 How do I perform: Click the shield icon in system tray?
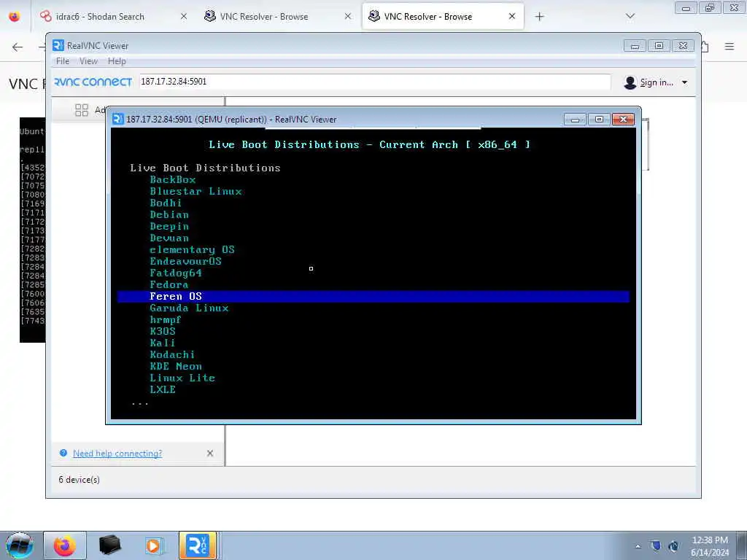point(656,545)
